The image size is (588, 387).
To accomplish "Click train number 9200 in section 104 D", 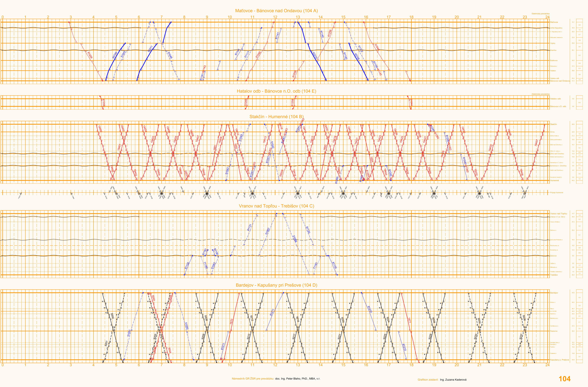I will [x=112, y=316].
